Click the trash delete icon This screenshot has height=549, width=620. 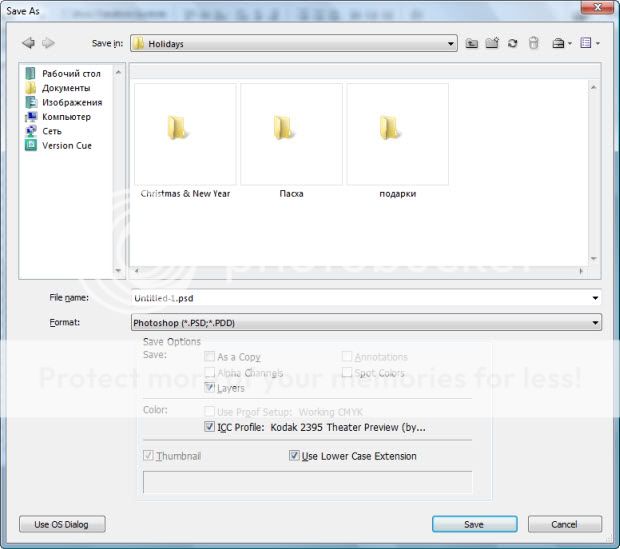pos(533,43)
